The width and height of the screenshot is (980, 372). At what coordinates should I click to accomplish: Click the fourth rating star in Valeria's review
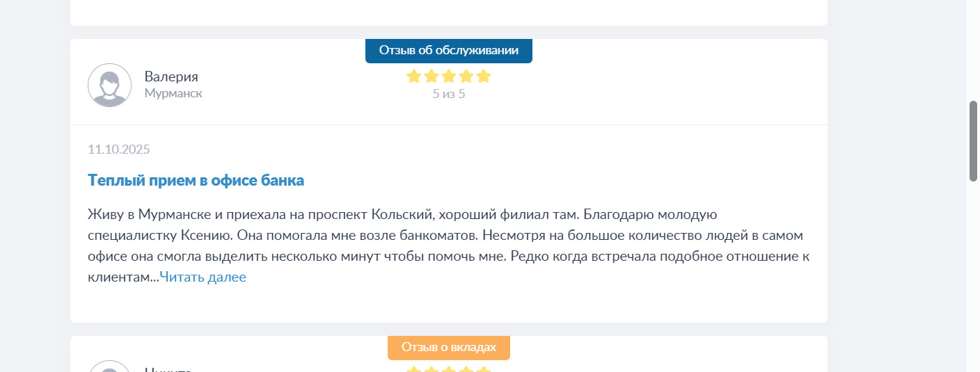point(466,76)
